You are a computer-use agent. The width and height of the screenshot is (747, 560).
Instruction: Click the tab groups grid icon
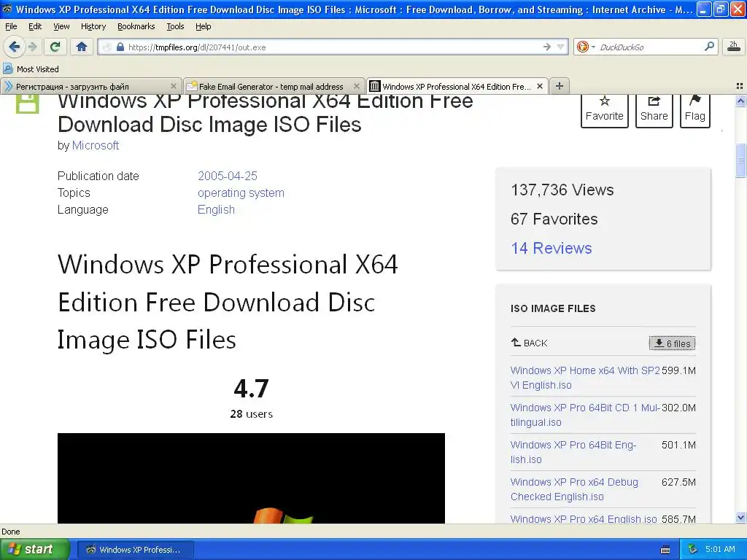point(740,86)
